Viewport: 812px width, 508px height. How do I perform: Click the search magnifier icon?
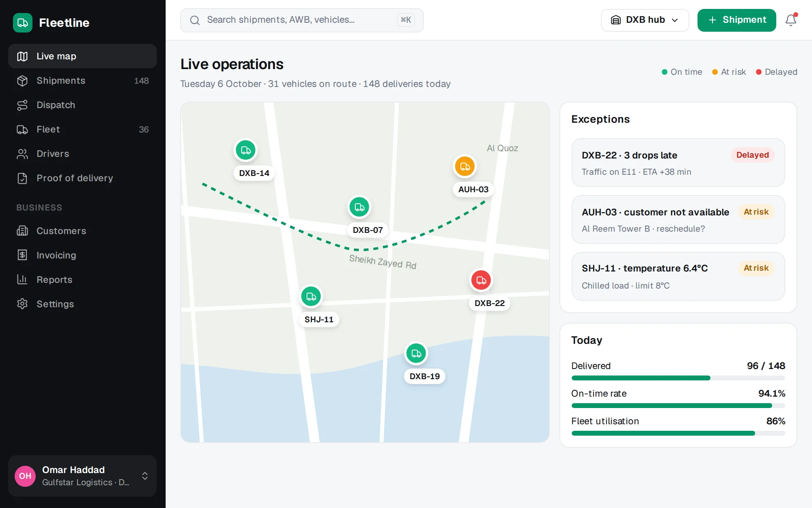pyautogui.click(x=195, y=20)
